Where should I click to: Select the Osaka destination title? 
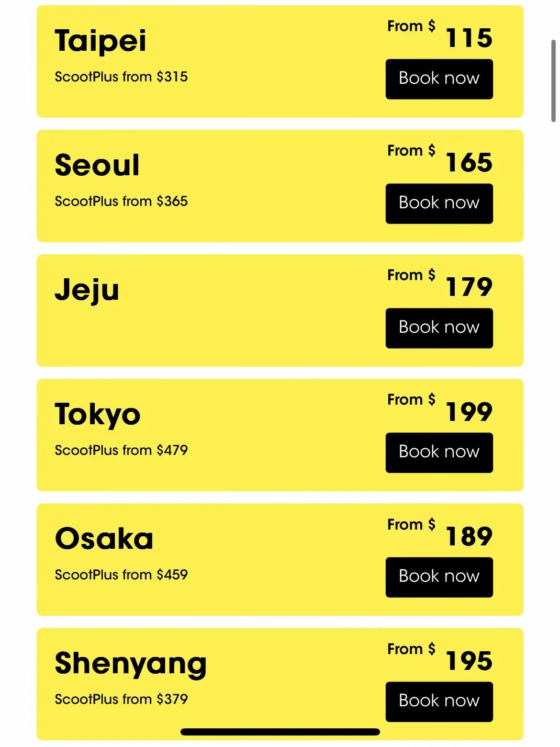click(x=104, y=538)
